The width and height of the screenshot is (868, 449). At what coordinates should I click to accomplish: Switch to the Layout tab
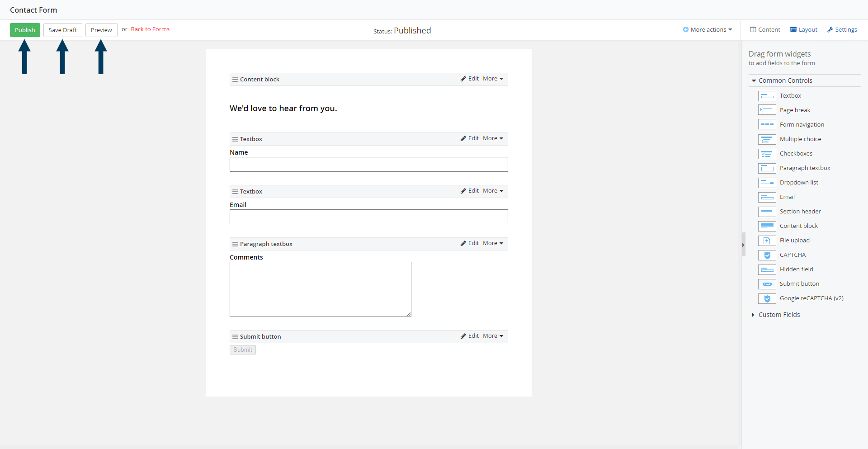[803, 29]
